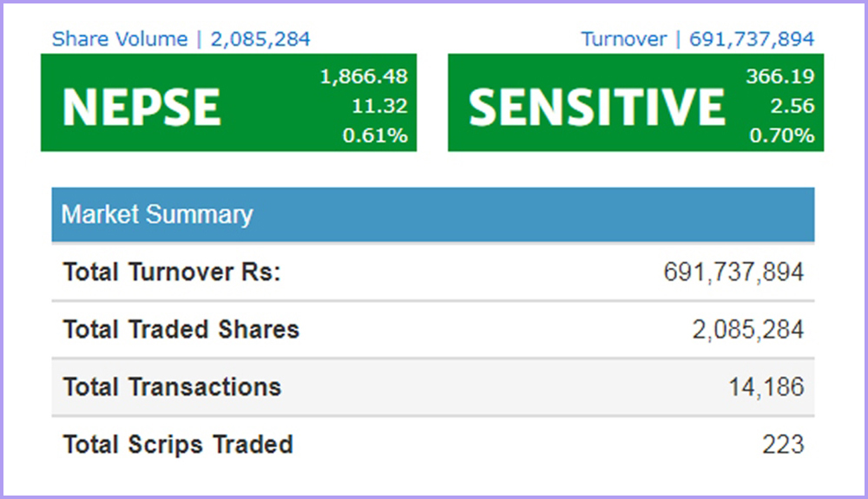The image size is (868, 499).
Task: Select the green NEPSE index title
Action: (x=141, y=107)
